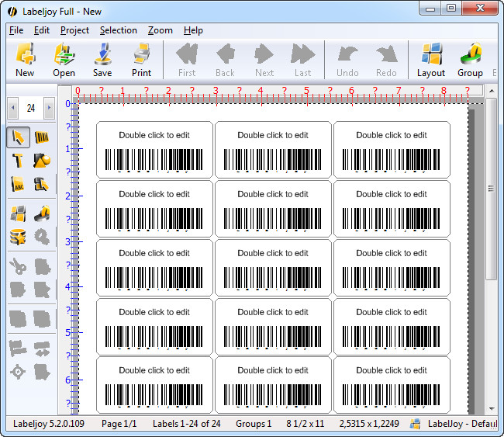Click the greyed magnifier search icon
This screenshot has height=437, width=504.
(42, 237)
